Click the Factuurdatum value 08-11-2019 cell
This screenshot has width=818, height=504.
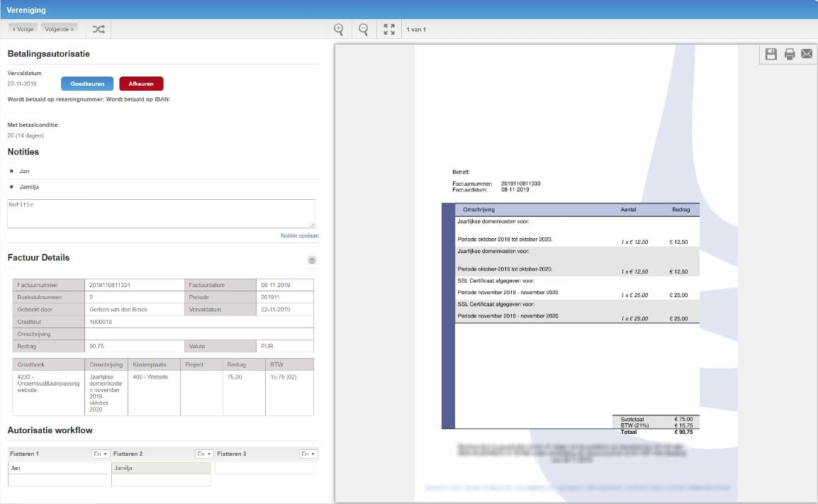(x=285, y=285)
